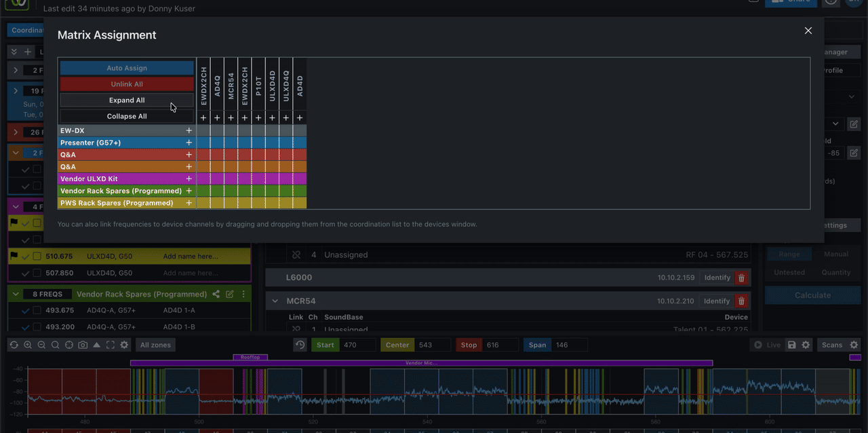Screen dimensions: 868x433
Task: Close the Matrix Assignment dialog
Action: click(x=808, y=31)
